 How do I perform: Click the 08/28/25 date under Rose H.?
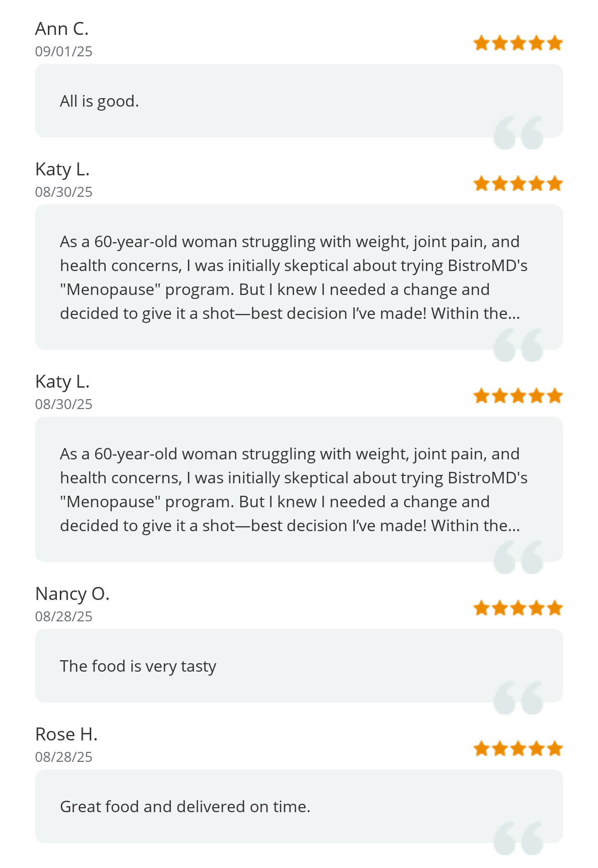click(x=64, y=757)
